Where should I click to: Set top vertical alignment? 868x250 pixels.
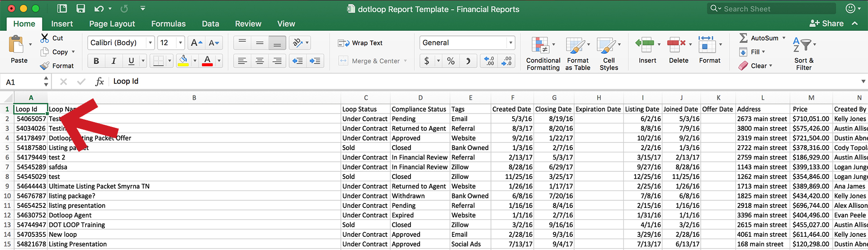click(242, 43)
